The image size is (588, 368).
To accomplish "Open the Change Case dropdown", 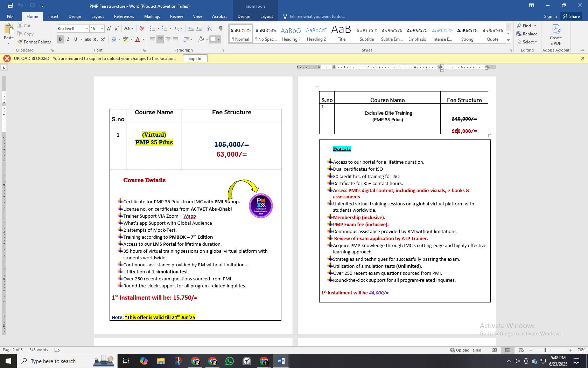I will (x=128, y=28).
